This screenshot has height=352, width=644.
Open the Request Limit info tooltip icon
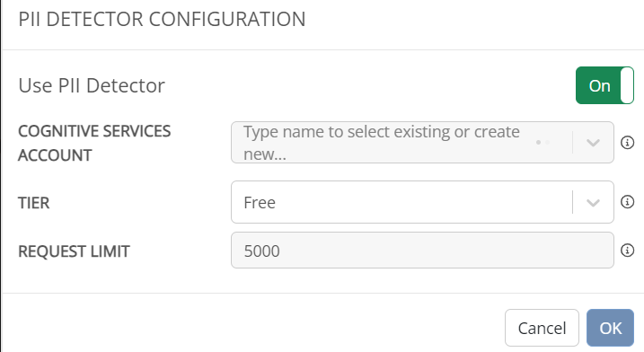(x=627, y=251)
